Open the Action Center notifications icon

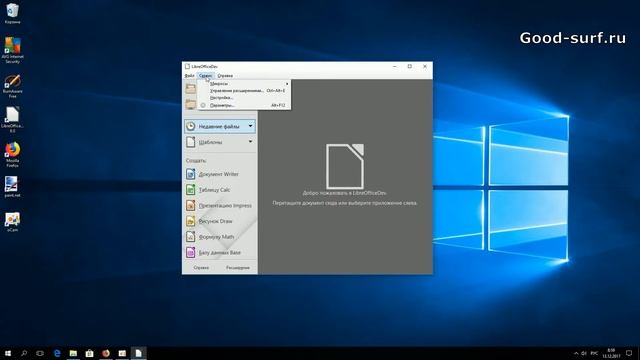click(x=629, y=353)
